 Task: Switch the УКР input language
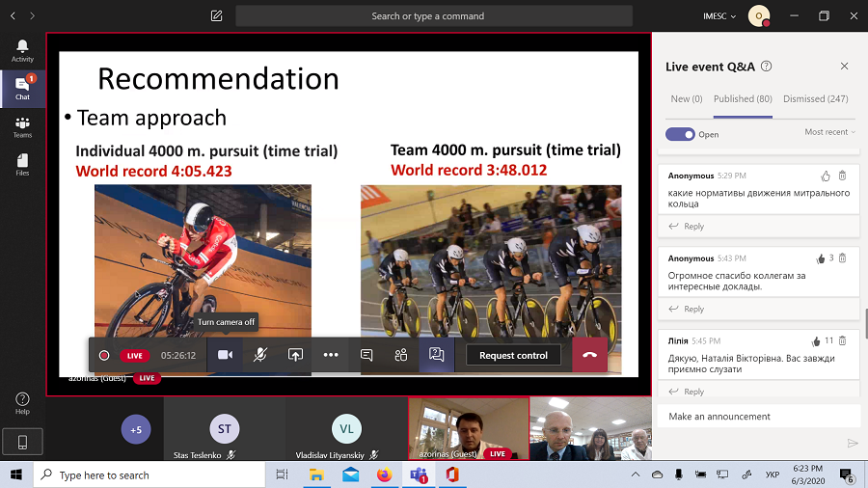(773, 474)
